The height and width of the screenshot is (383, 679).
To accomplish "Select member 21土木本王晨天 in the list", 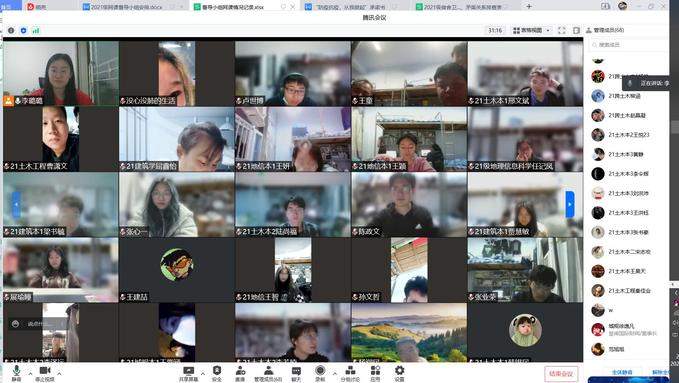I will [x=628, y=271].
